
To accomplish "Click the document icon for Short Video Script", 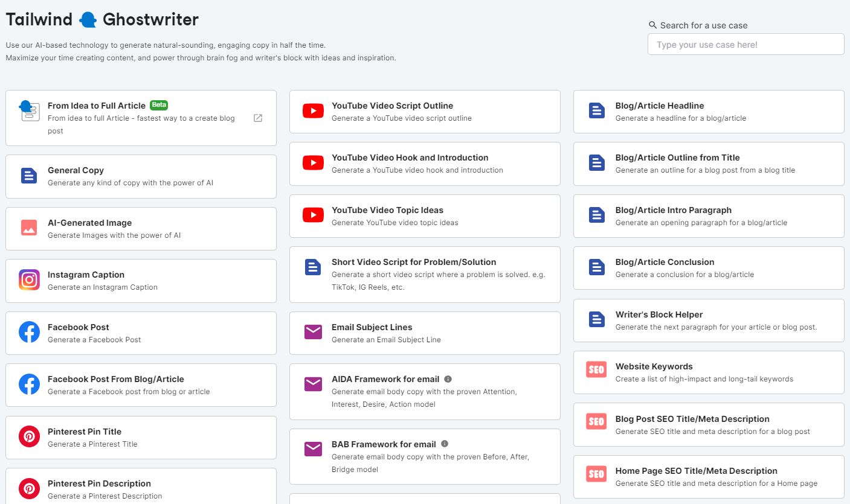I will click(x=313, y=267).
